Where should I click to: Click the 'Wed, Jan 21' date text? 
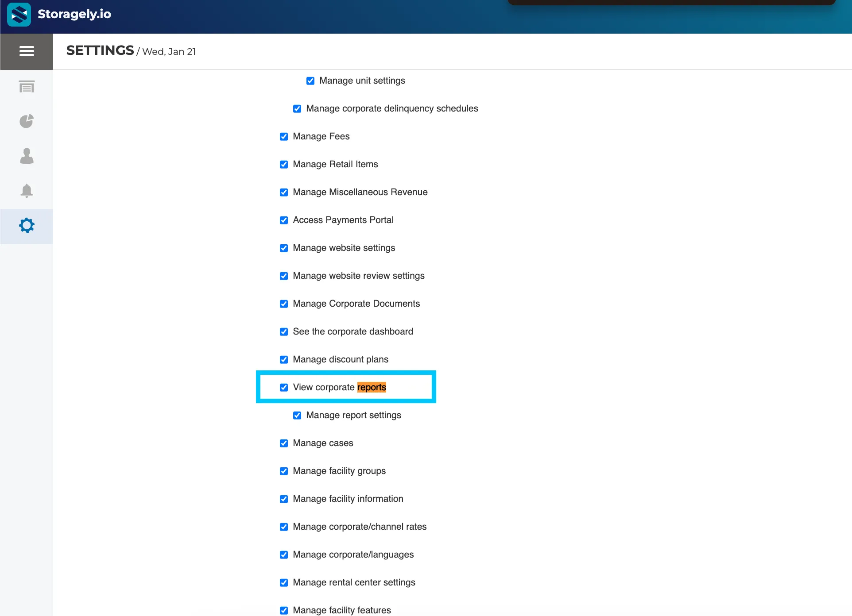[169, 52]
